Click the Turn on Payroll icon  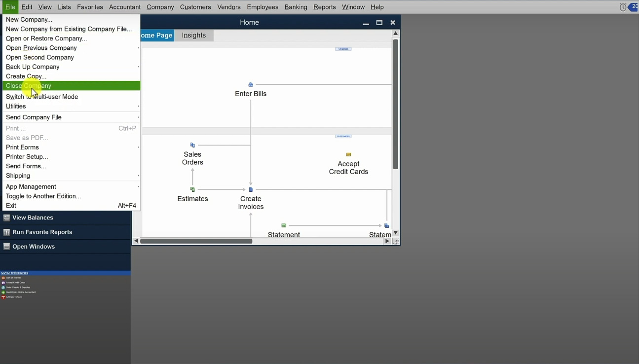3,278
